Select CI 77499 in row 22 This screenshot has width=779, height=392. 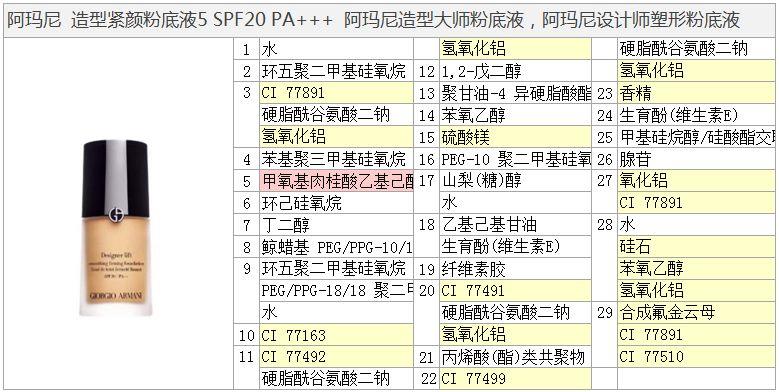pos(515,379)
